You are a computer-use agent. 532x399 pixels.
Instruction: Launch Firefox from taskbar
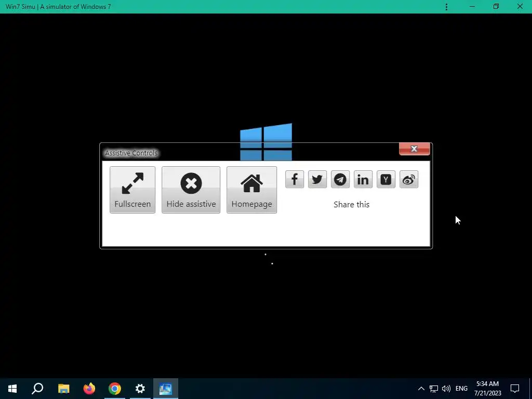point(89,389)
